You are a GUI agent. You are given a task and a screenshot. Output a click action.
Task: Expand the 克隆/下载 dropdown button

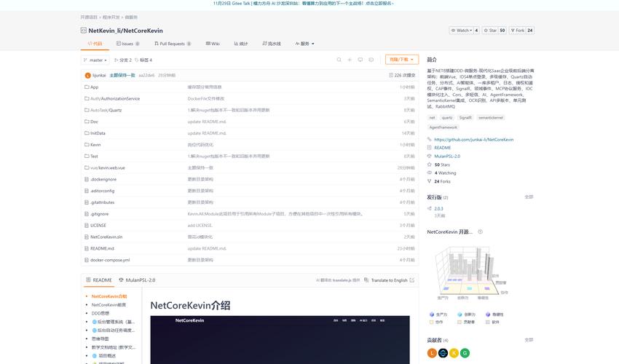403,60
